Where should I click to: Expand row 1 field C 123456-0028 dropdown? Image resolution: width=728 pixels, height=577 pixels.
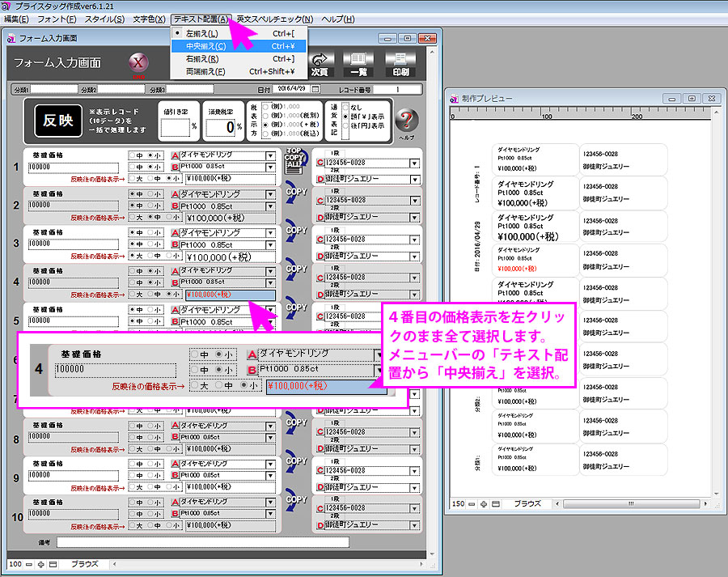pos(415,163)
